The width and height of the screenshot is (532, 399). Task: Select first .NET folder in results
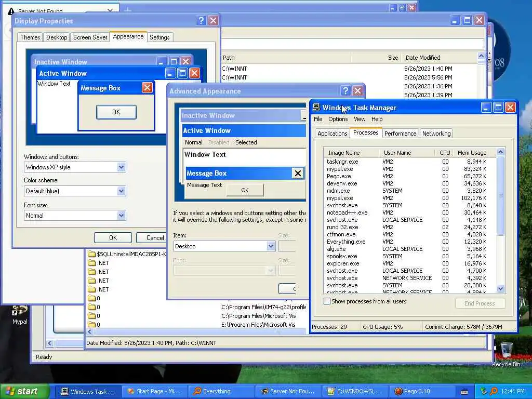click(x=98, y=262)
